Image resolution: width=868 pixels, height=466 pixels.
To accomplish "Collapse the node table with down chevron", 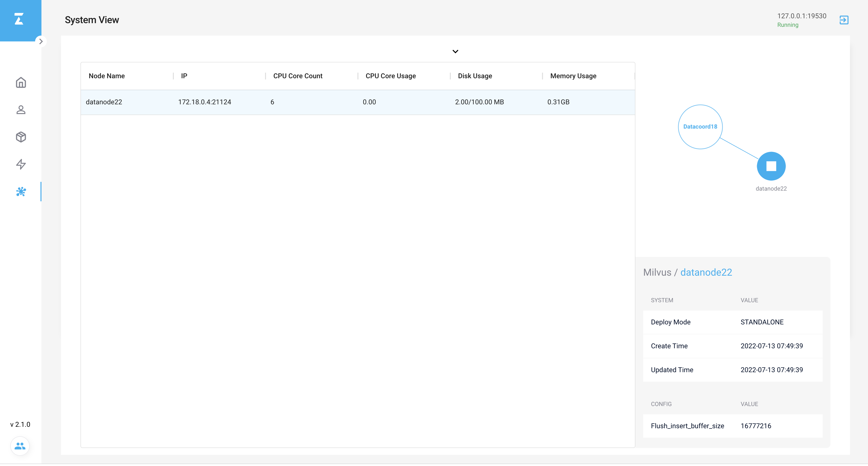I will pos(455,51).
